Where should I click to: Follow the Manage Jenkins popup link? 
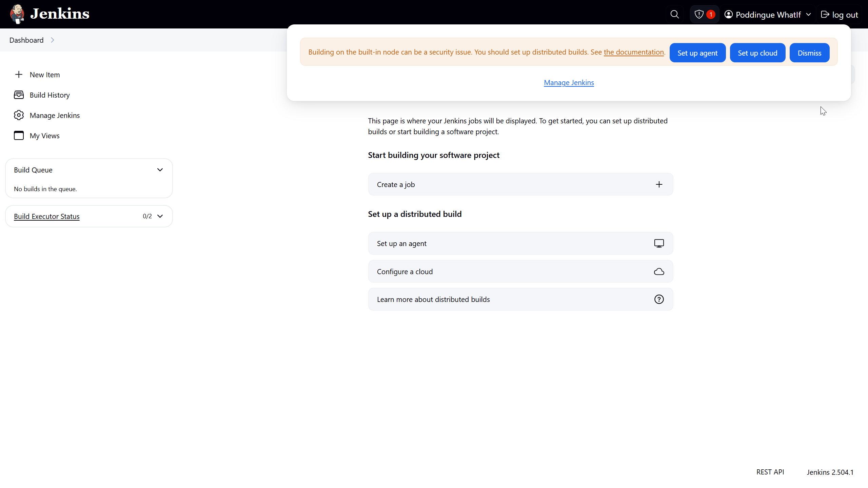coord(569,83)
